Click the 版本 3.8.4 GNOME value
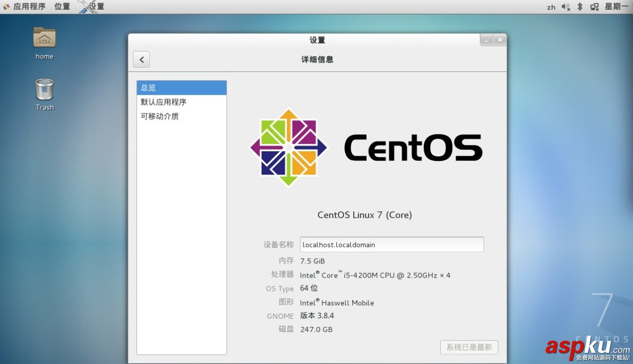The width and height of the screenshot is (633, 364). pos(317,316)
